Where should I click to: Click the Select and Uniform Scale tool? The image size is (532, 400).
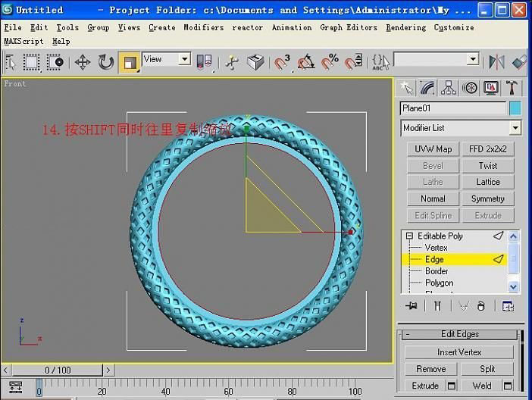click(x=130, y=62)
